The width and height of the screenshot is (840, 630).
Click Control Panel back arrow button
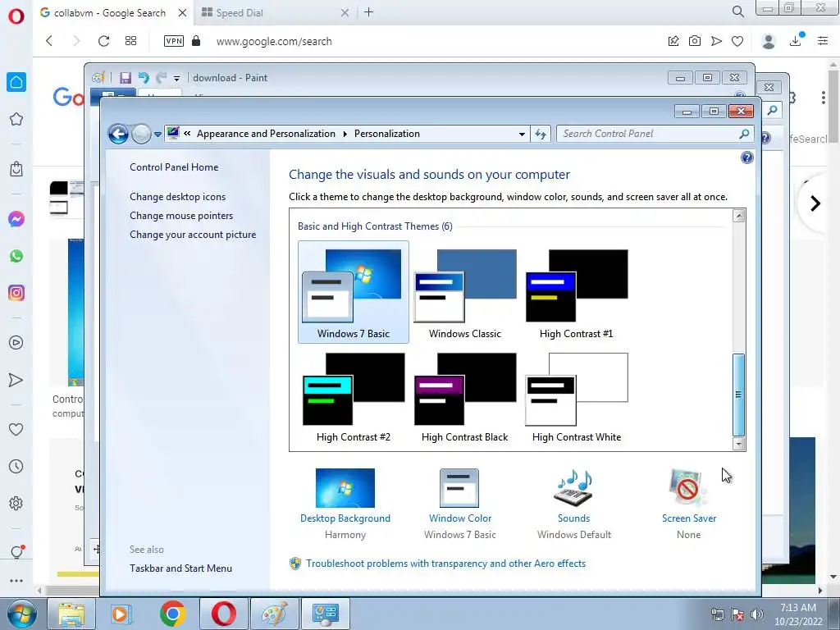(118, 134)
